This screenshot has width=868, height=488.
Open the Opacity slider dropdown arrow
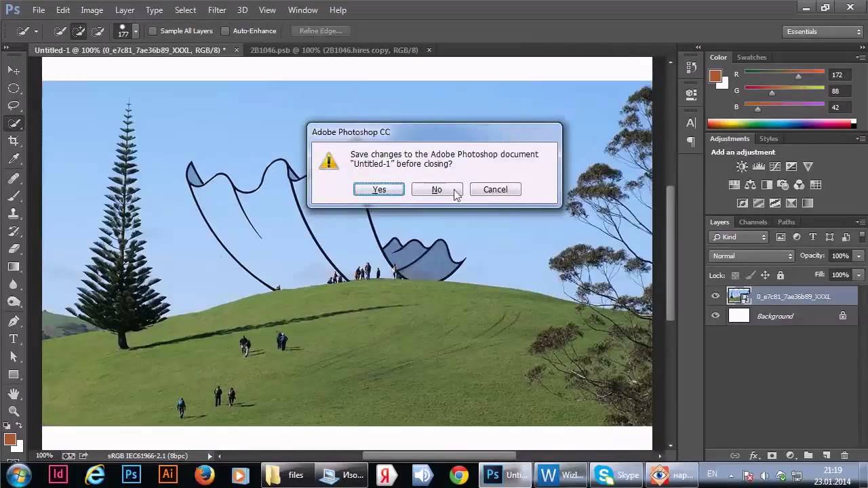[859, 256]
